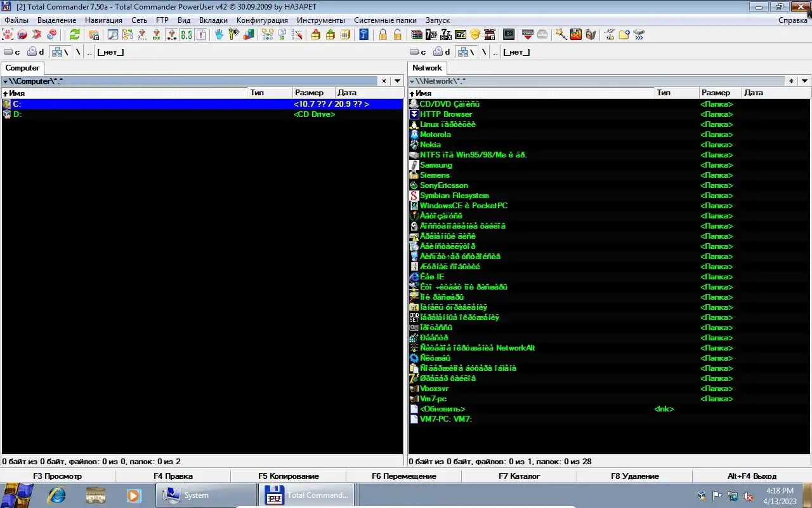Select the <Обновить> entry

pyautogui.click(x=609, y=409)
